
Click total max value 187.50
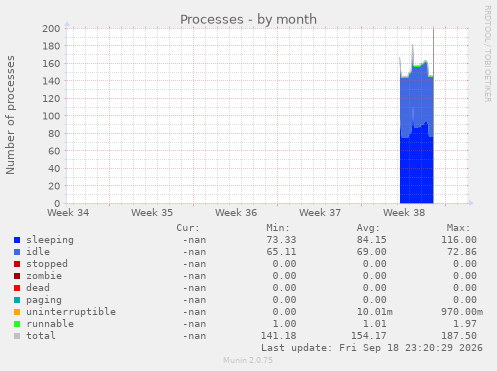[459, 336]
